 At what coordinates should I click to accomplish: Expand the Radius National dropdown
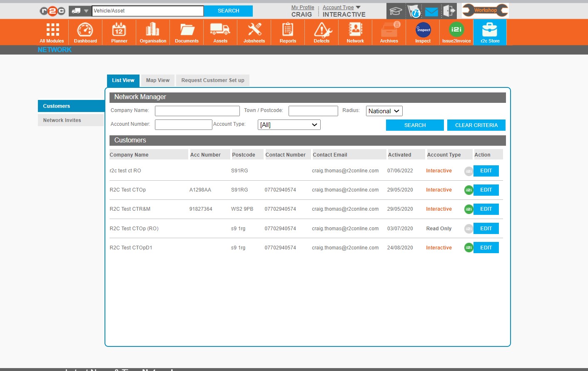[384, 111]
